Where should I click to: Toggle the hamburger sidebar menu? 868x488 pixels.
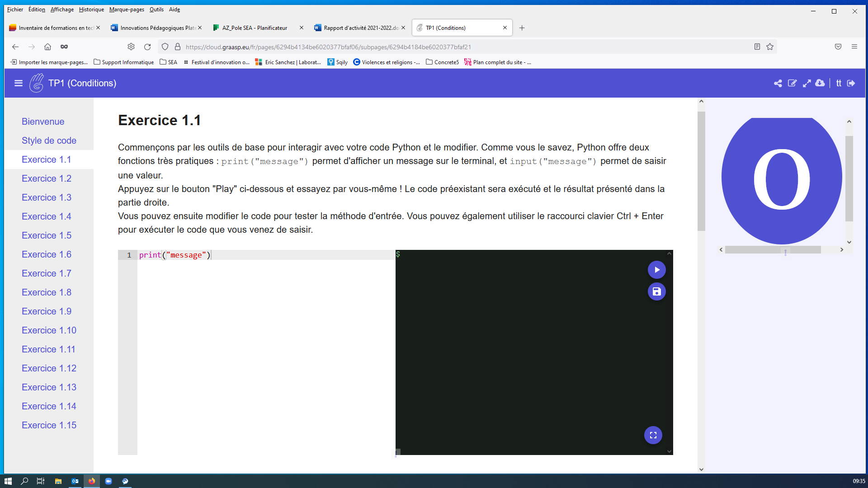pos(19,83)
